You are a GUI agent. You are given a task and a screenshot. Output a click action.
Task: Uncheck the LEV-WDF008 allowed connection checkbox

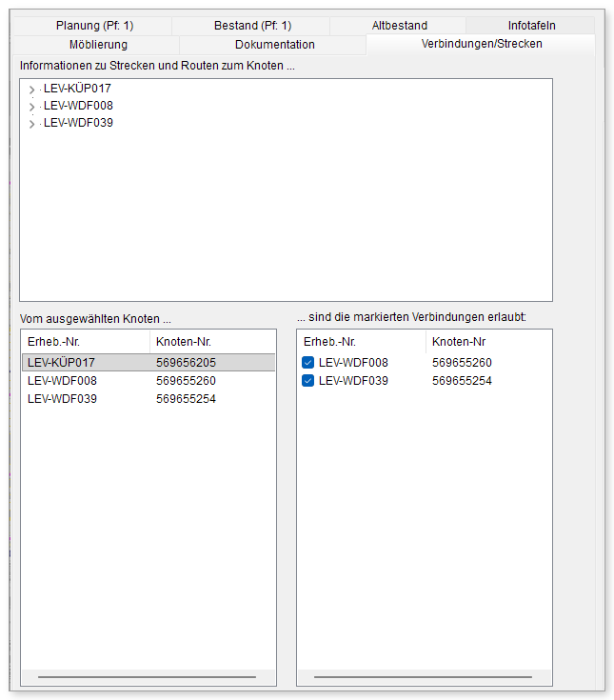tap(307, 363)
